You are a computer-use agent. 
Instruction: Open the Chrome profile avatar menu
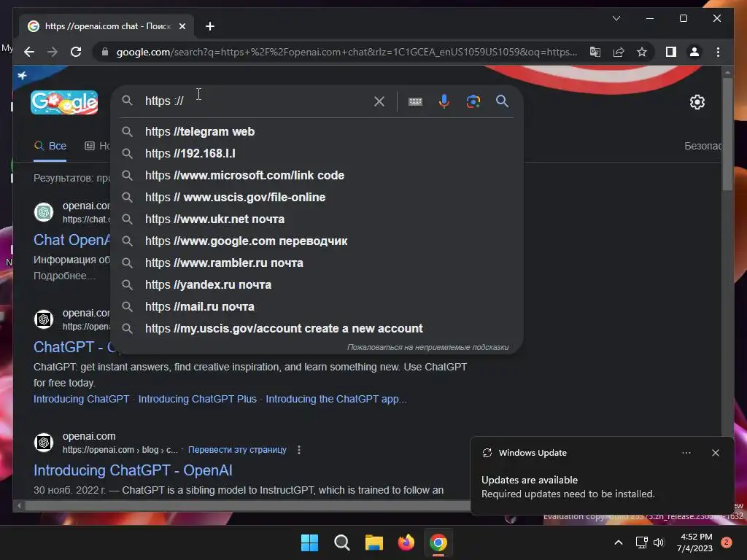pyautogui.click(x=694, y=52)
